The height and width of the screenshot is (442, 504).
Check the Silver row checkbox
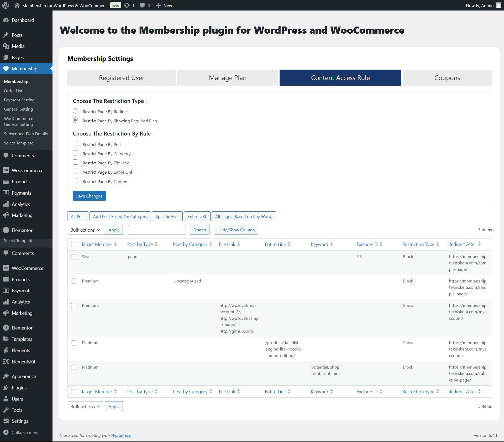tap(74, 257)
